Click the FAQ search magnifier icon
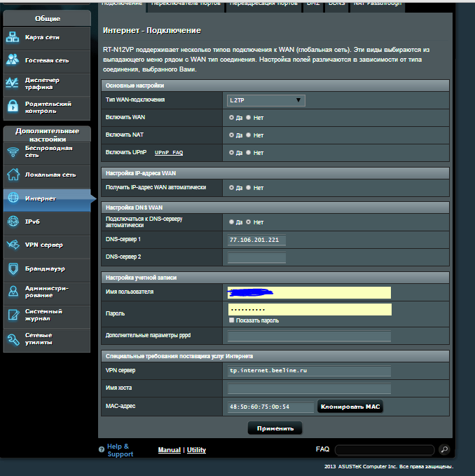 444,449
